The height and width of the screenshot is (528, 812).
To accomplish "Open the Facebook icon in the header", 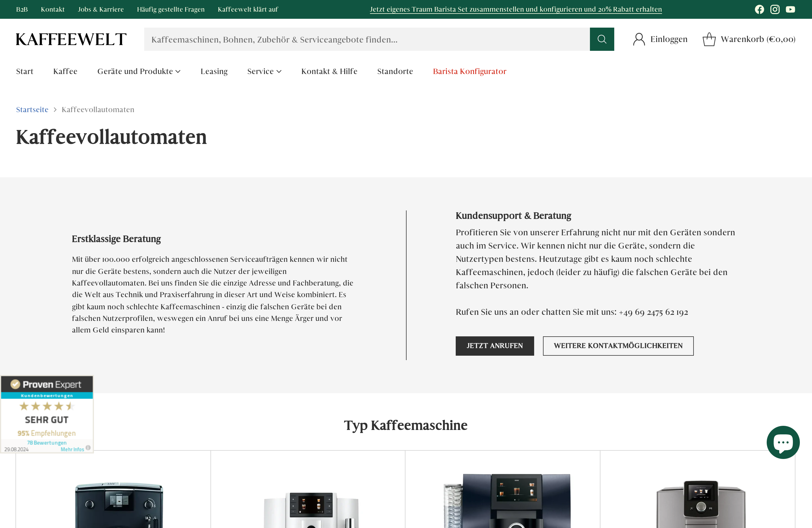I will 760,9.
